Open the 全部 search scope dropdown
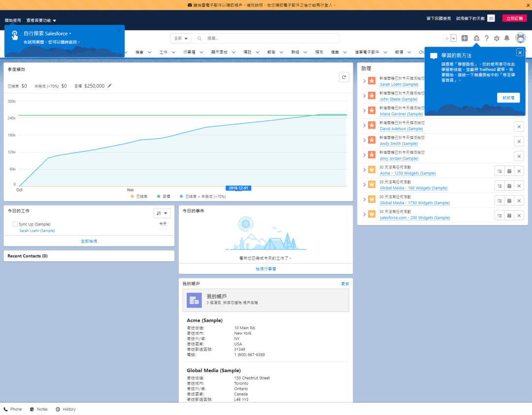 click(x=180, y=38)
